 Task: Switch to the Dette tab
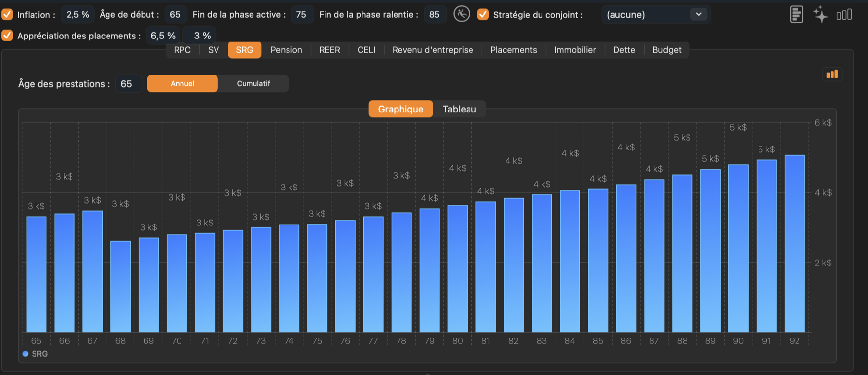(624, 50)
